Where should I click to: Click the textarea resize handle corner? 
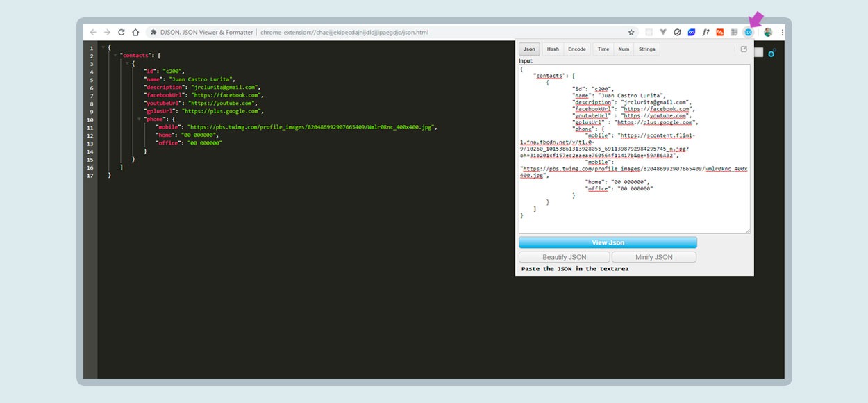(747, 231)
